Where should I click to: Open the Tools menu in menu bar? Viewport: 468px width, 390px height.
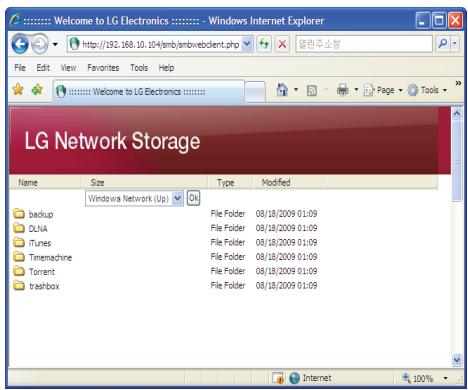click(139, 68)
